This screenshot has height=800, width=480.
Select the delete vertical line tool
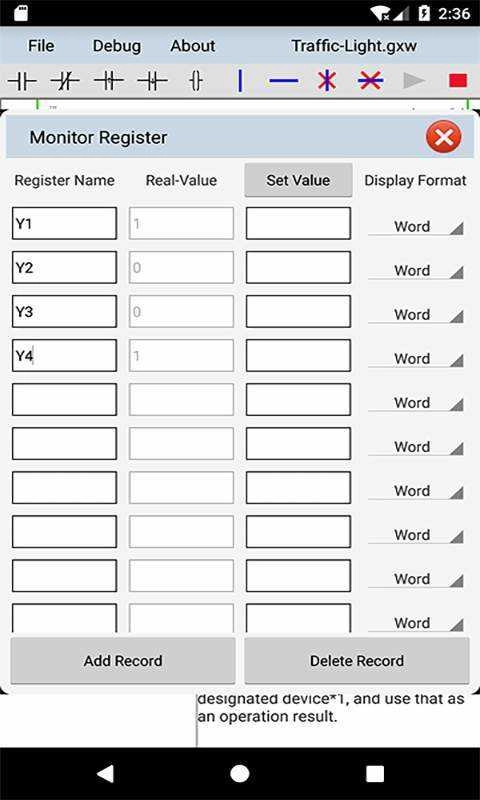327,81
